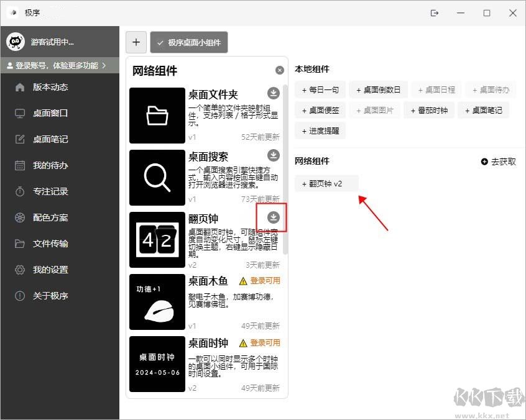Download the 翻页钟 widget
The image size is (526, 420).
273,217
